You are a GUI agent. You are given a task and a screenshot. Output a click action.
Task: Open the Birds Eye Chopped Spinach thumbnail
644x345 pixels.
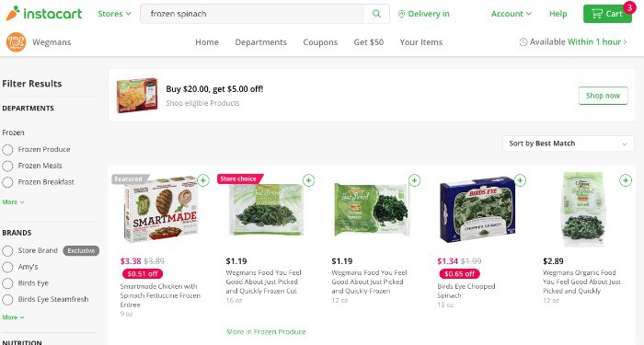pos(477,211)
